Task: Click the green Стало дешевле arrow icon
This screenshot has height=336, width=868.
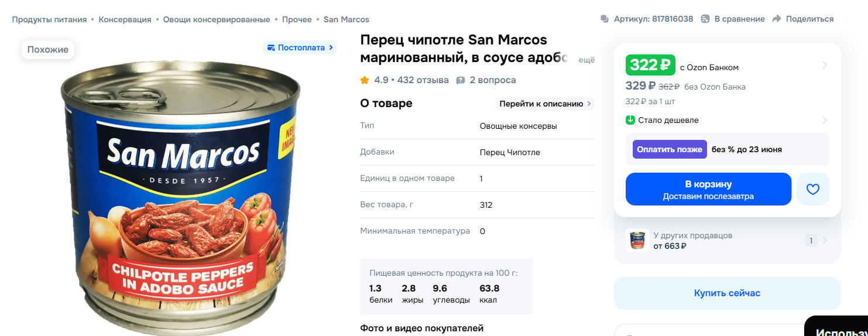Action: tap(630, 120)
